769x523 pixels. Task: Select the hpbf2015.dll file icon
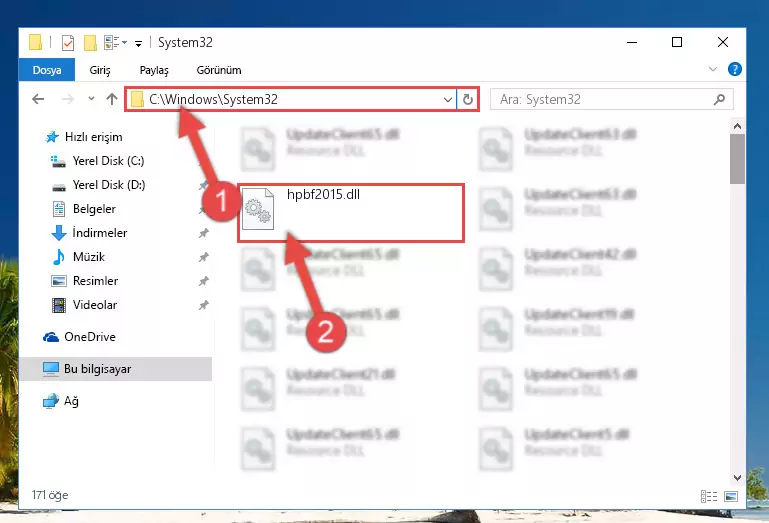[258, 209]
